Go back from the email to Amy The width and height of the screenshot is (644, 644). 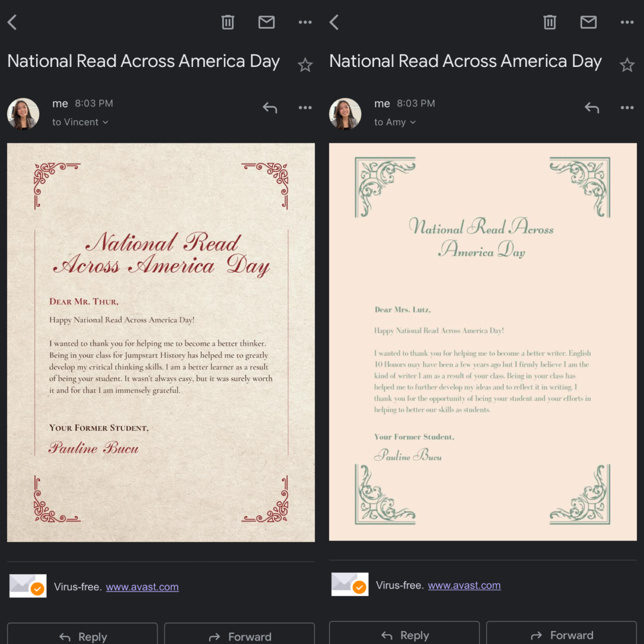coord(335,22)
